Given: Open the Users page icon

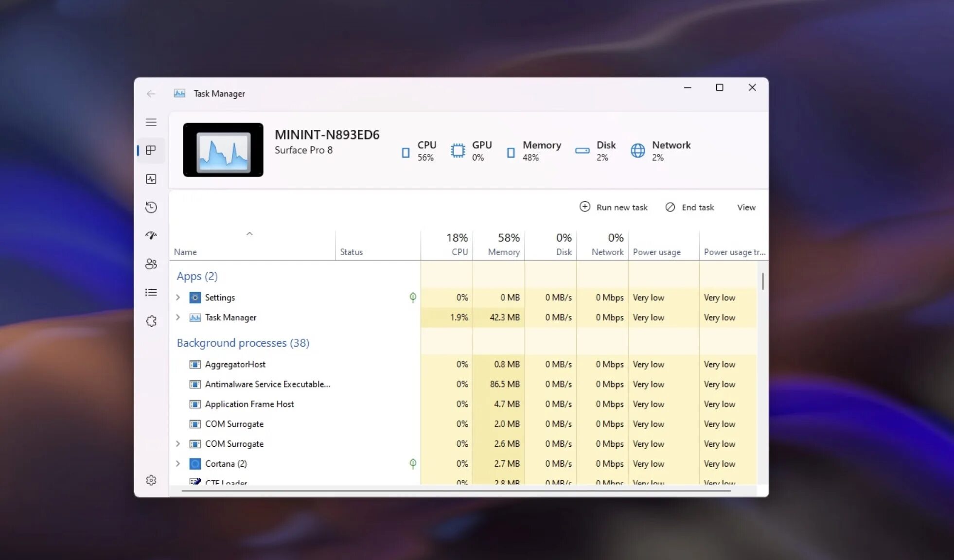Looking at the screenshot, I should click(x=151, y=264).
